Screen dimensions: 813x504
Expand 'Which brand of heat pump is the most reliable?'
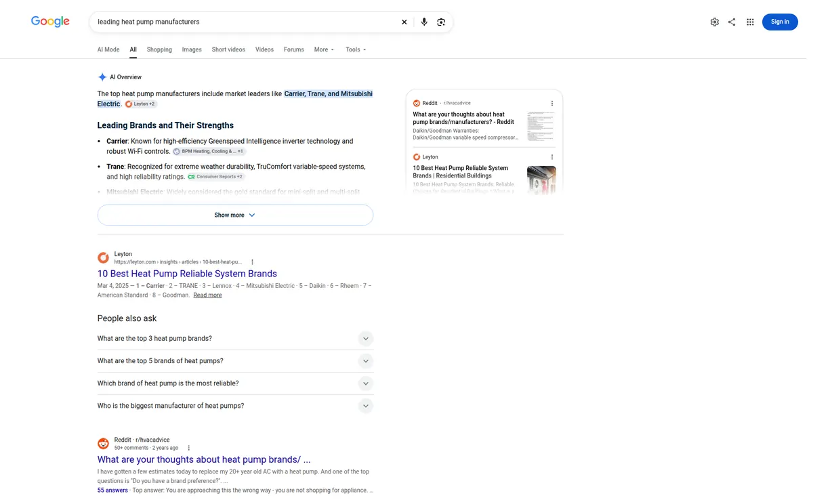235,383
